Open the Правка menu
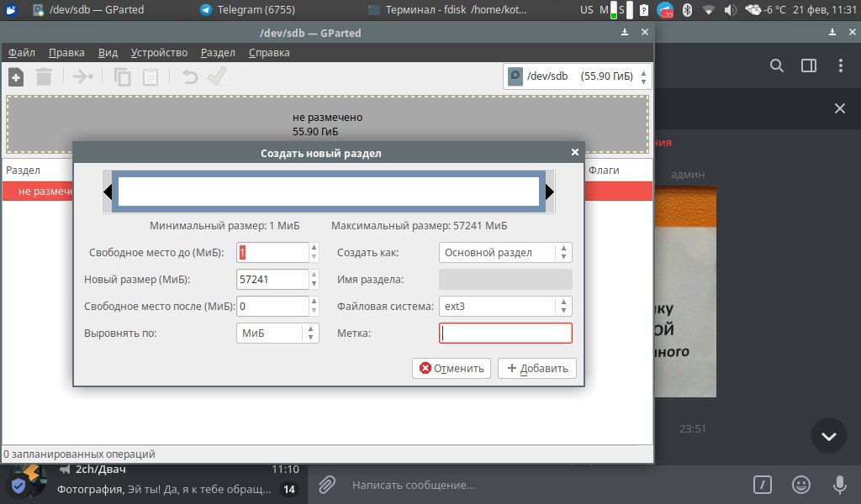861x504 pixels. tap(66, 53)
